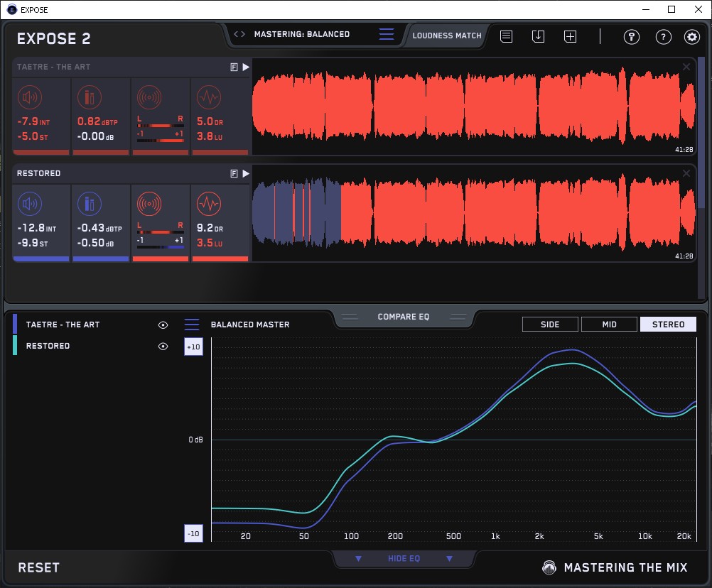The width and height of the screenshot is (712, 588).
Task: Switch EQ view to Side
Action: tap(550, 325)
